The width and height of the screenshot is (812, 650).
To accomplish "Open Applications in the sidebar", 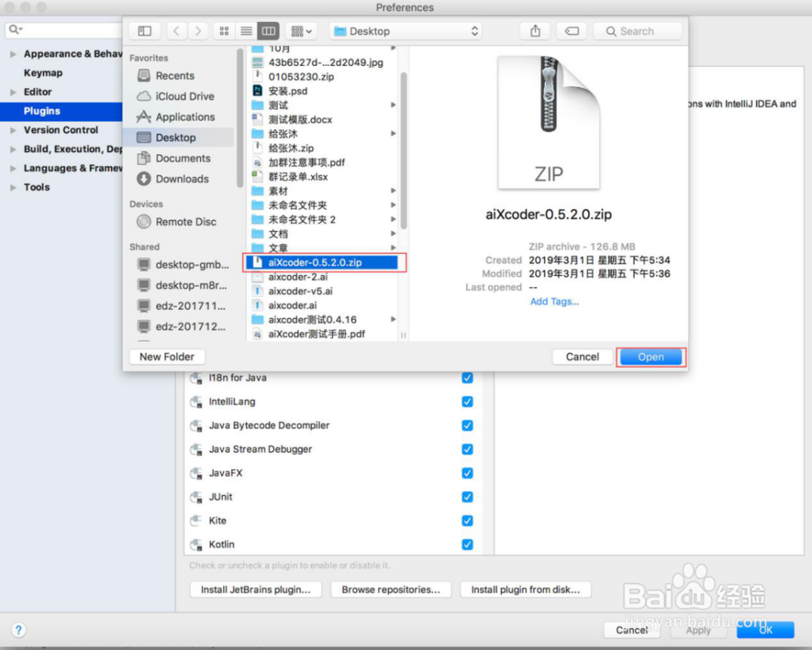I will [x=175, y=117].
